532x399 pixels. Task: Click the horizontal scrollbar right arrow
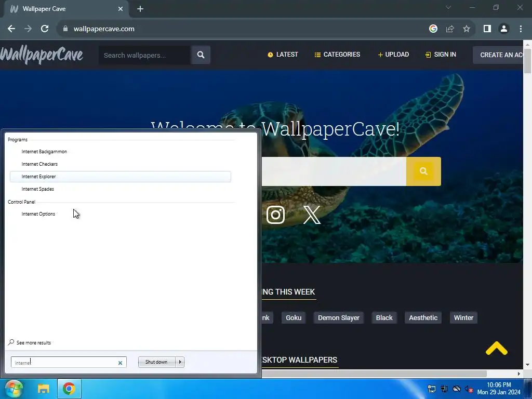(x=519, y=374)
